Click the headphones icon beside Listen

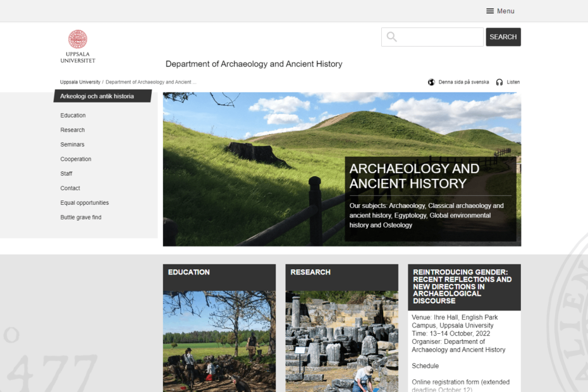pos(499,82)
